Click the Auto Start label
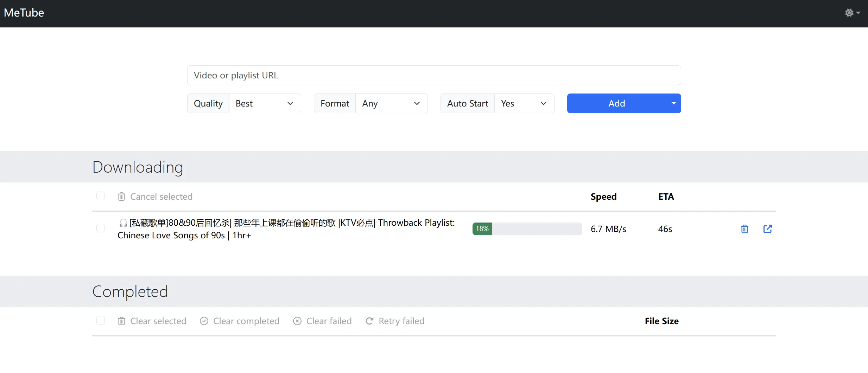Viewport: 868px width, 373px height. [x=468, y=103]
